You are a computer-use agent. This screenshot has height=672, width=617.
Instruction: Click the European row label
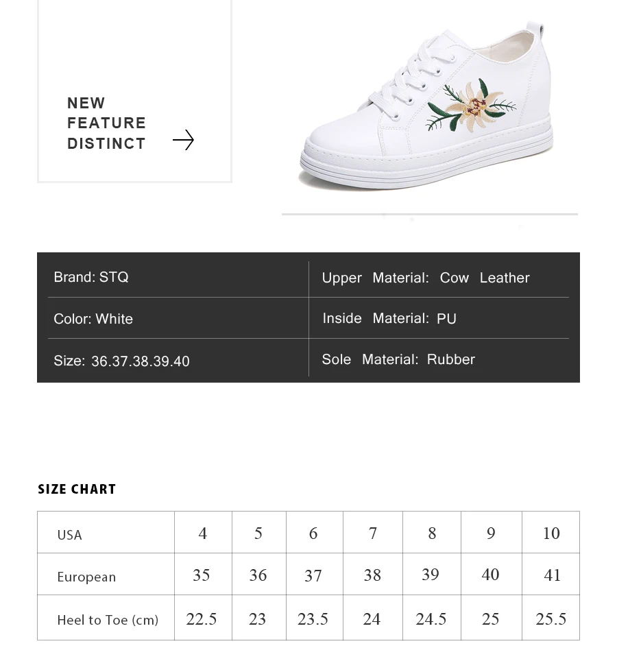coord(86,577)
